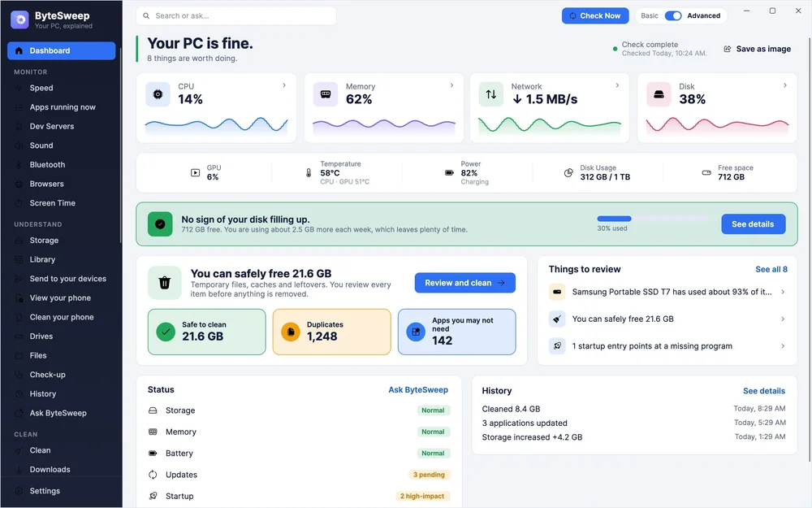Click the search magnifier icon
This screenshot has width=812, height=508.
(x=146, y=15)
